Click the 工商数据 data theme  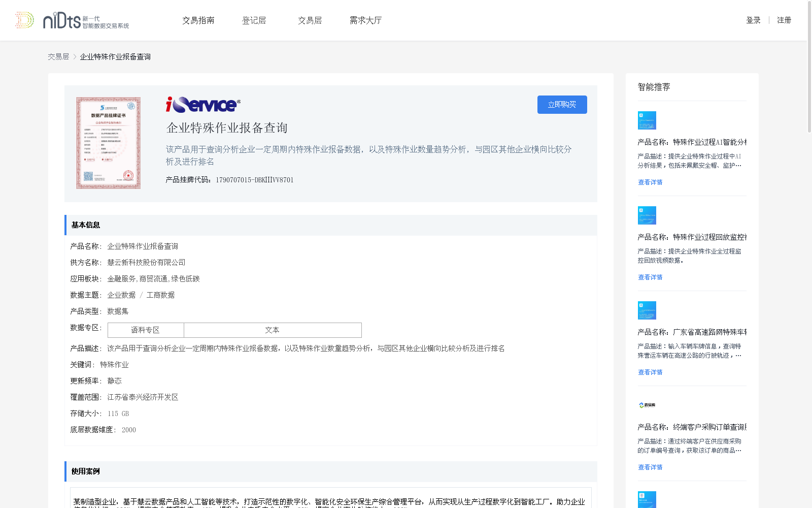(160, 295)
